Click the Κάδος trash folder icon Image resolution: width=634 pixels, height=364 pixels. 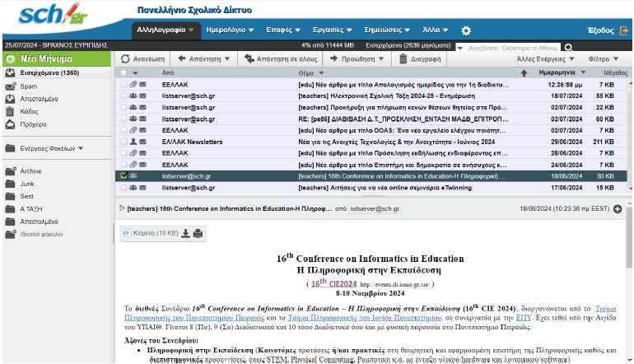point(10,112)
